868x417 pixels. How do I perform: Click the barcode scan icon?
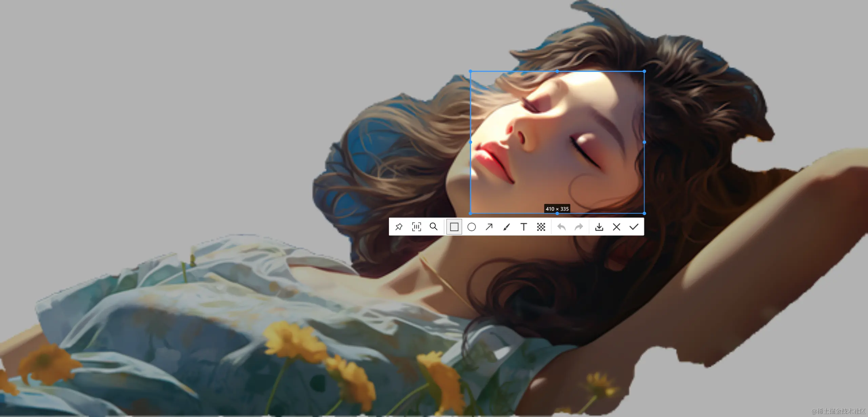coord(416,227)
